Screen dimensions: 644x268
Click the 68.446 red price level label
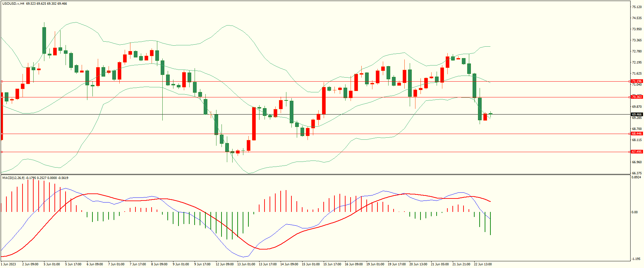(x=636, y=134)
